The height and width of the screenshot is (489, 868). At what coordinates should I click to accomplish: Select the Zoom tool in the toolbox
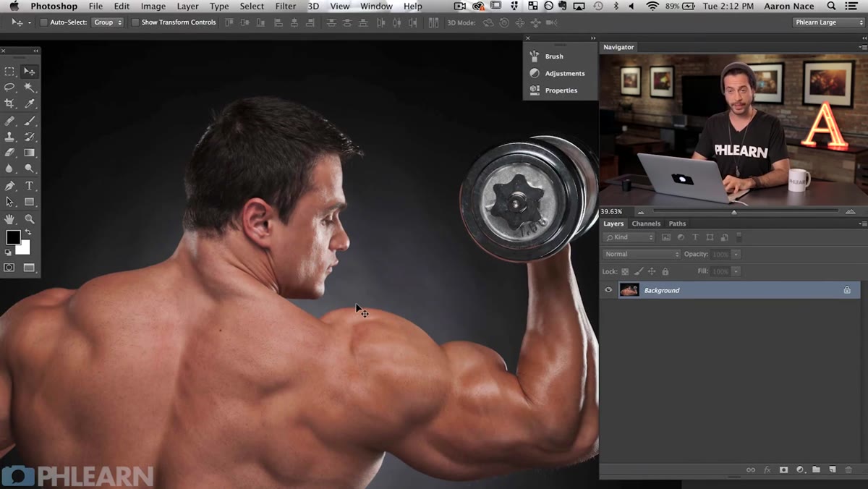30,218
